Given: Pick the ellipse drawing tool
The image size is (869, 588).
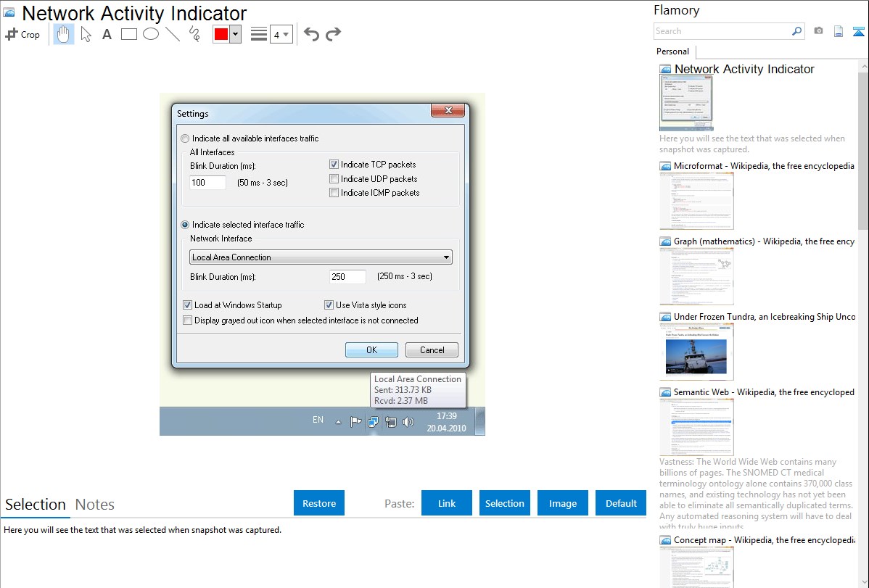Looking at the screenshot, I should [151, 34].
